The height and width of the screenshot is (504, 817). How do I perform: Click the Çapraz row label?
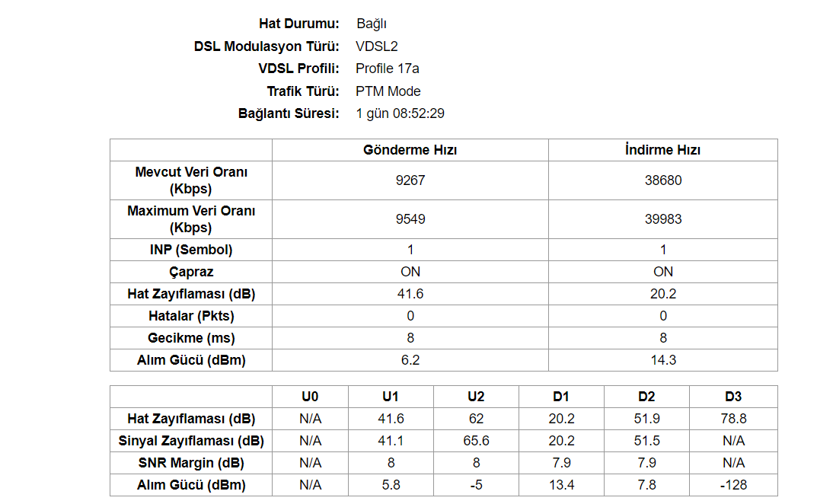click(x=191, y=272)
